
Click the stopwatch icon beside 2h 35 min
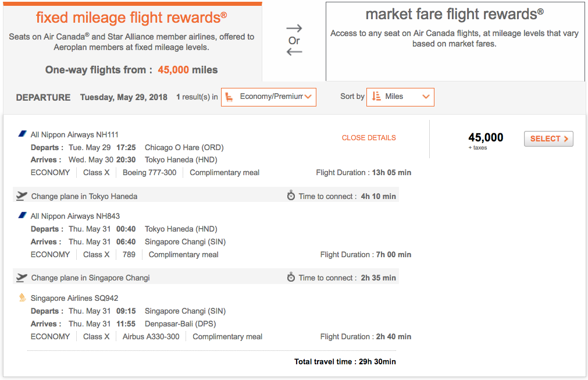(291, 278)
